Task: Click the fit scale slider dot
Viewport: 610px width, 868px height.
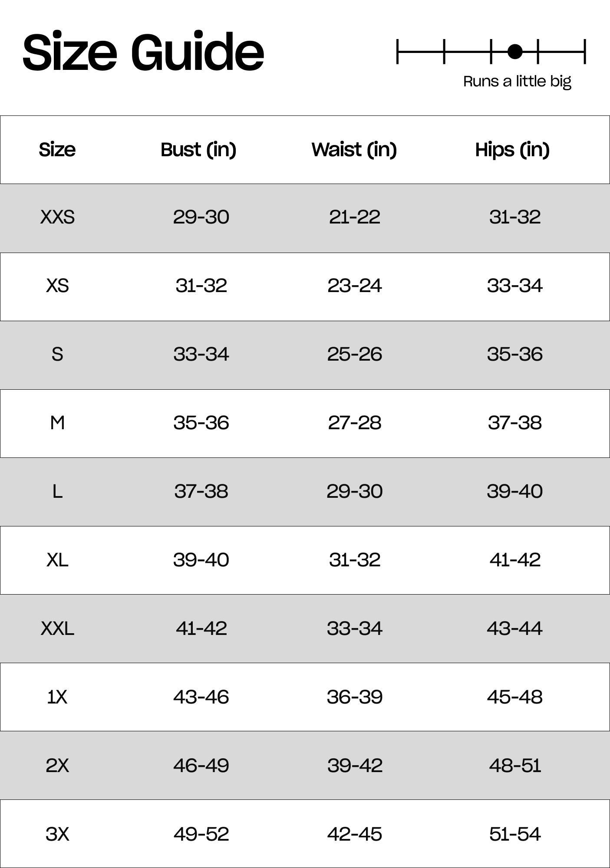Action: (x=515, y=52)
